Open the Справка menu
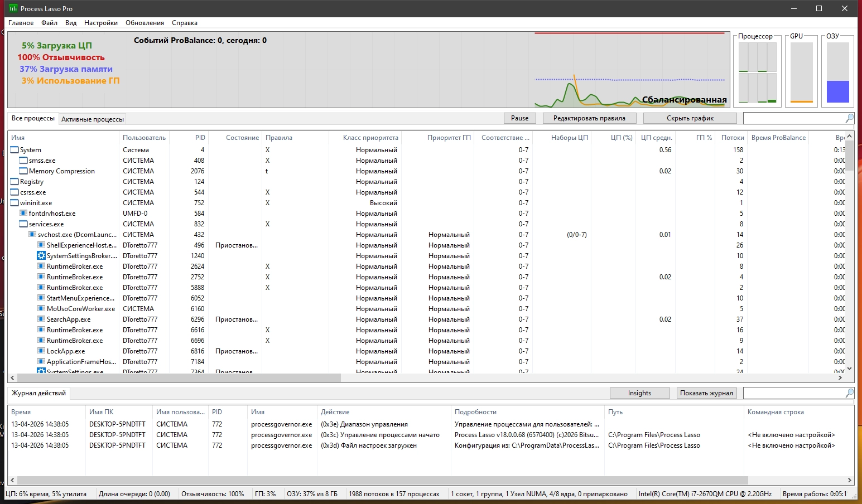Viewport: 862px width, 504px height. [x=185, y=23]
